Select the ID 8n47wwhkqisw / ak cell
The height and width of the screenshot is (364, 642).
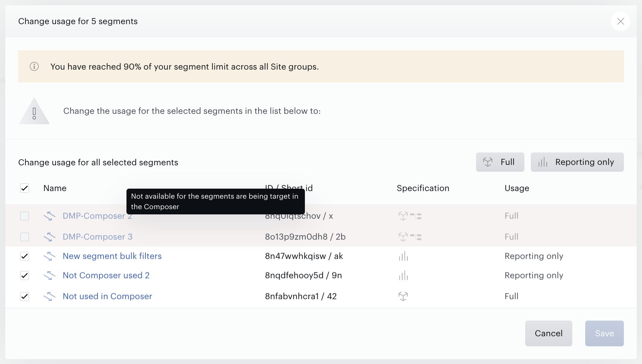[x=304, y=256]
